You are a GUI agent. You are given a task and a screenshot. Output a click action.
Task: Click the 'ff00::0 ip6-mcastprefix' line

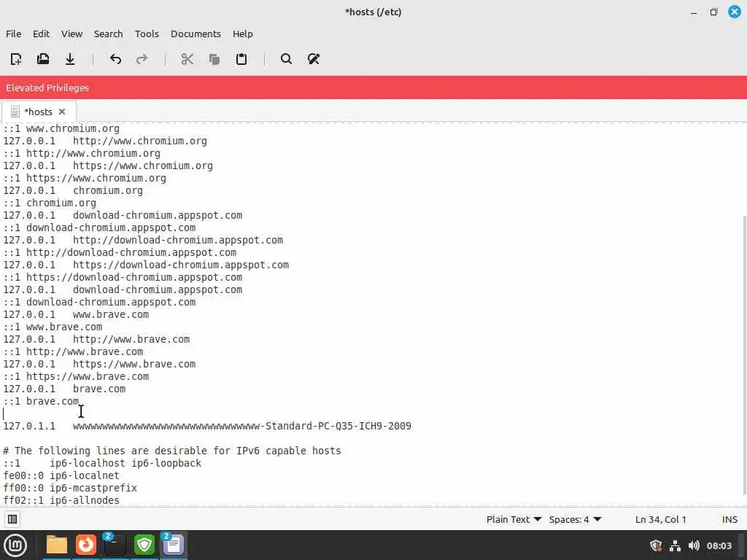tap(70, 488)
